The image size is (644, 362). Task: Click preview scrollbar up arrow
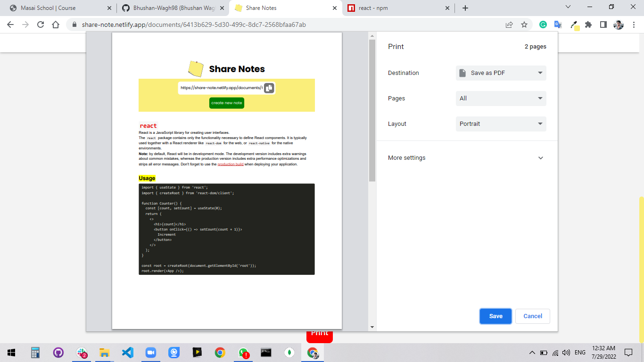[372, 36]
